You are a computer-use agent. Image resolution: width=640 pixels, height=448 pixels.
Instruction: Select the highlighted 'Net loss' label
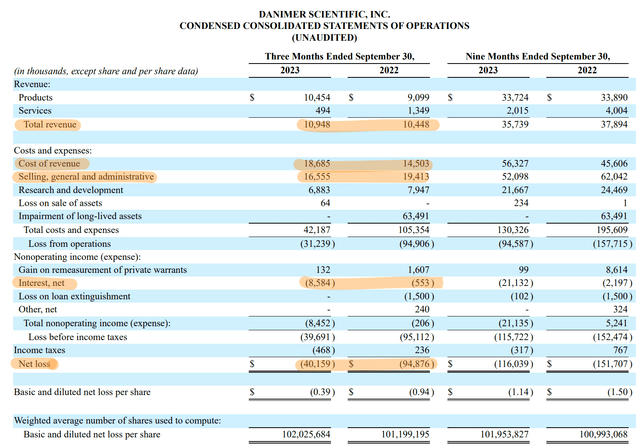tap(34, 364)
